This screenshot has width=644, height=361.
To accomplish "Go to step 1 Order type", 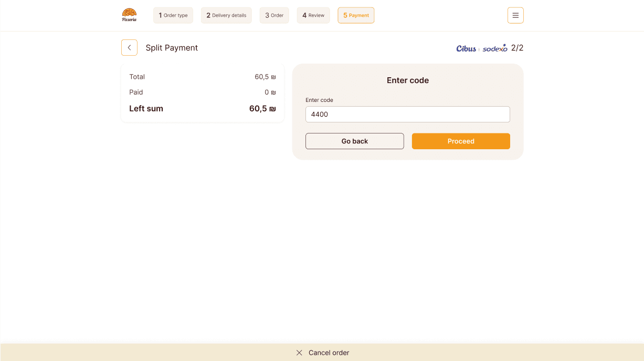I will coord(173,15).
